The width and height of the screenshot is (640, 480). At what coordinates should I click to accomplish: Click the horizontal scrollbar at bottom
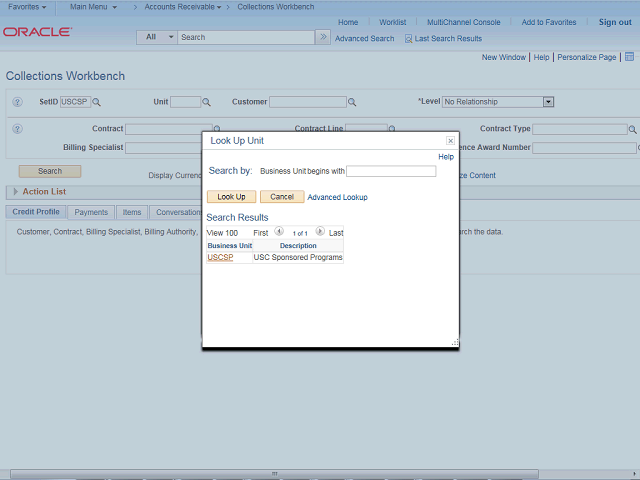(274, 473)
